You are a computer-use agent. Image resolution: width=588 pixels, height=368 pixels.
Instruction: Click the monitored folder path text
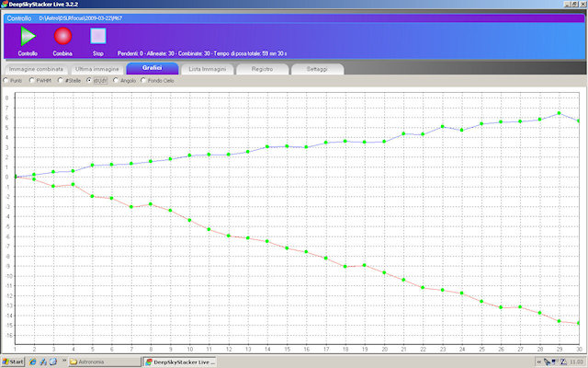pos(81,18)
